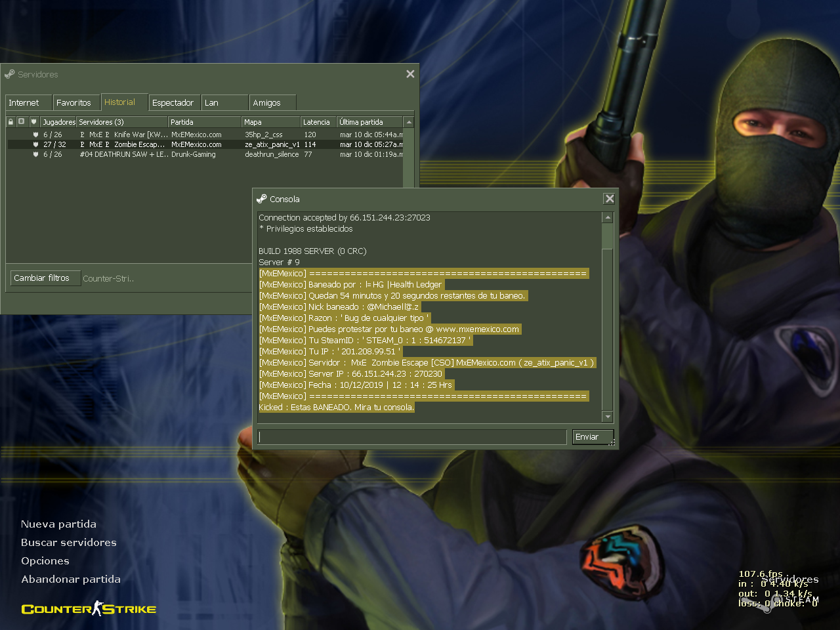Select the Historial tab

pos(124,102)
